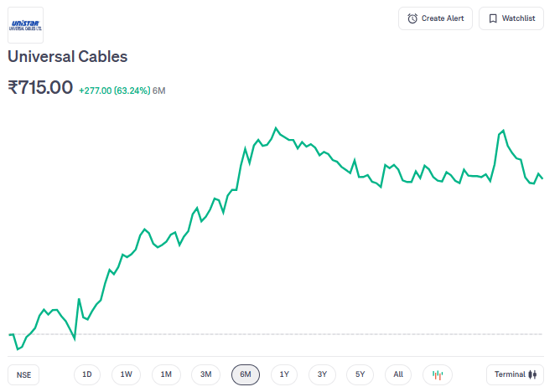Click the alarm clock icon in Create Alert
Image resolution: width=560 pixels, height=392 pixels.
[x=412, y=18]
